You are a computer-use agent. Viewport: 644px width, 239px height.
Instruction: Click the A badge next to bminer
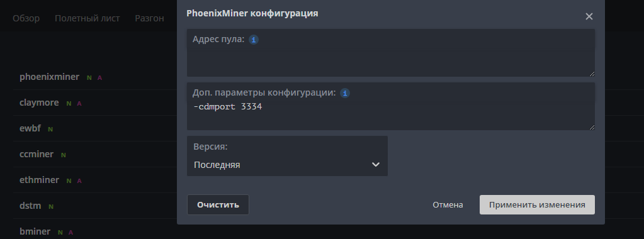pyautogui.click(x=71, y=233)
